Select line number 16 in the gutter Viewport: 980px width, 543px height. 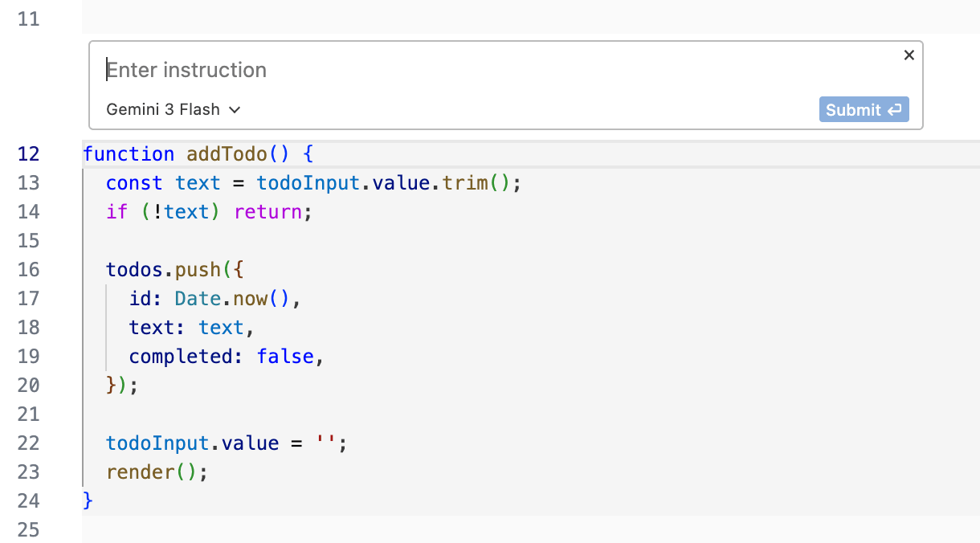click(28, 270)
